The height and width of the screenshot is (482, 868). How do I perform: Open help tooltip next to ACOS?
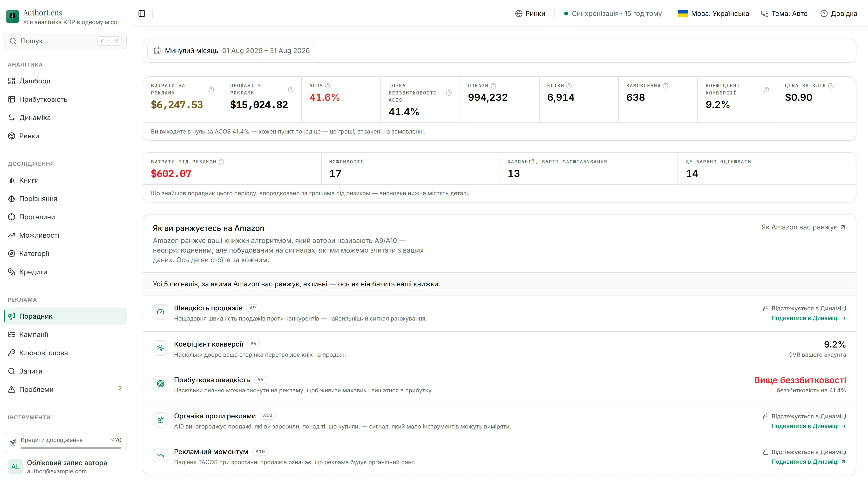click(x=328, y=86)
